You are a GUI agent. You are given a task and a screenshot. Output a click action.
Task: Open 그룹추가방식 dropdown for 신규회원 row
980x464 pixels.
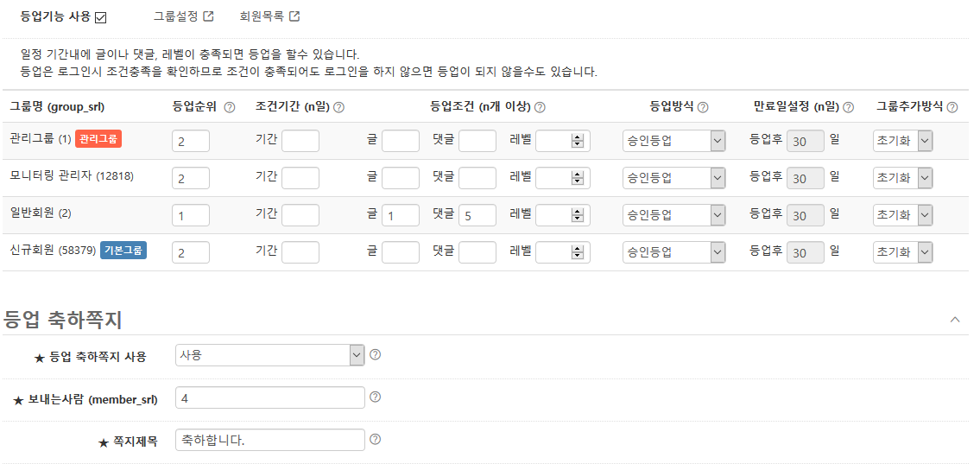(903, 252)
